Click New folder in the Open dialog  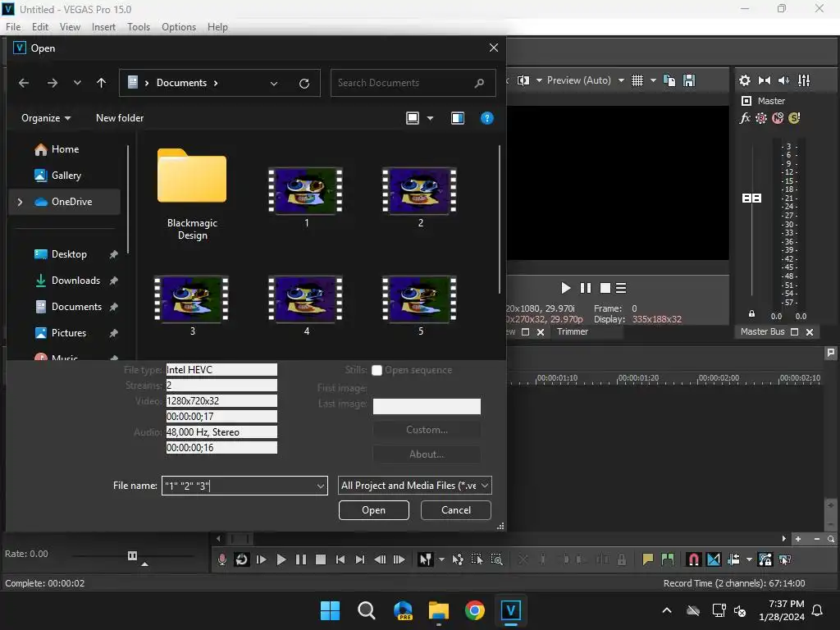pyautogui.click(x=120, y=118)
